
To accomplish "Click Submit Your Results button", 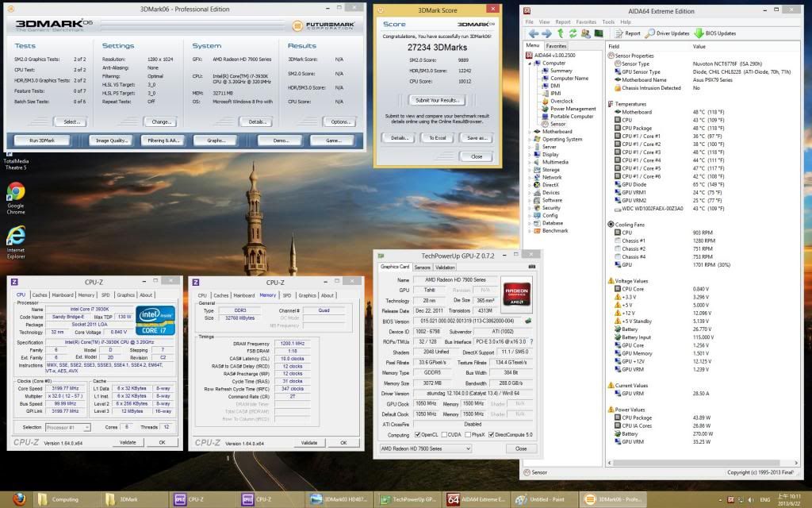I will (x=437, y=100).
